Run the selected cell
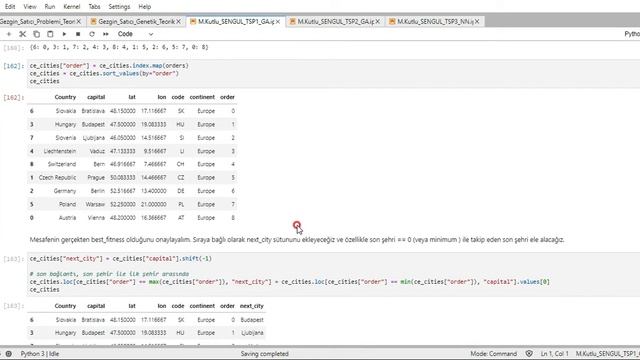Image resolution: width=640 pixels, height=360 pixels. coord(64,34)
